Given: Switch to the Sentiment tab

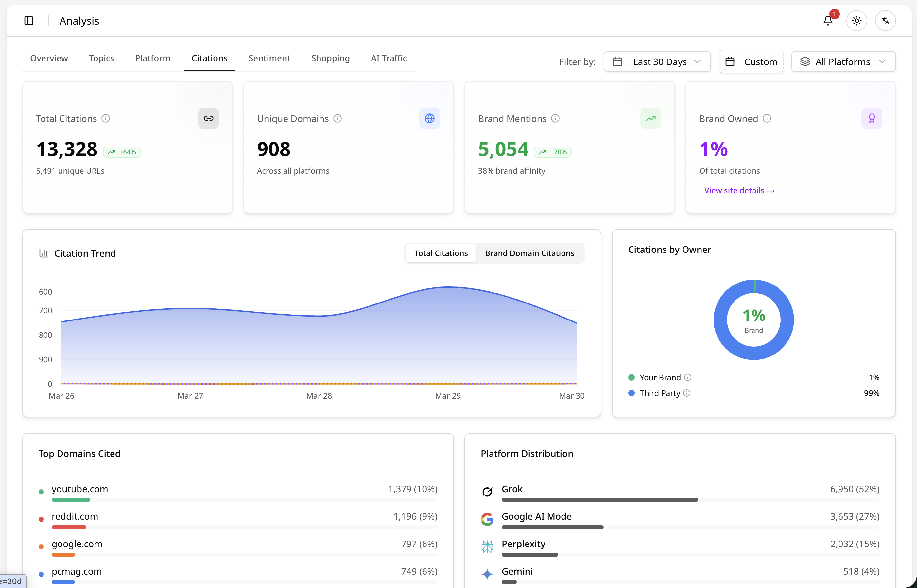Looking at the screenshot, I should (x=269, y=58).
